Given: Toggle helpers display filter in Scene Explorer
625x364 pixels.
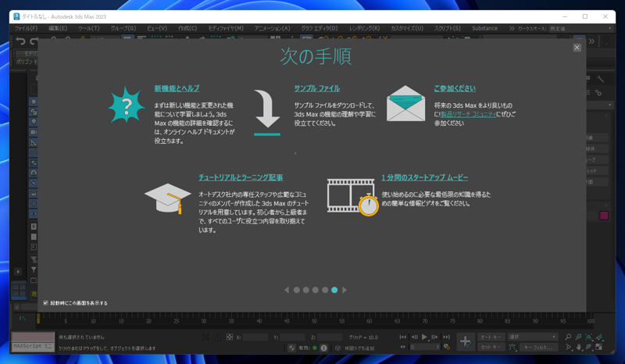Looking at the screenshot, I should tap(34, 142).
